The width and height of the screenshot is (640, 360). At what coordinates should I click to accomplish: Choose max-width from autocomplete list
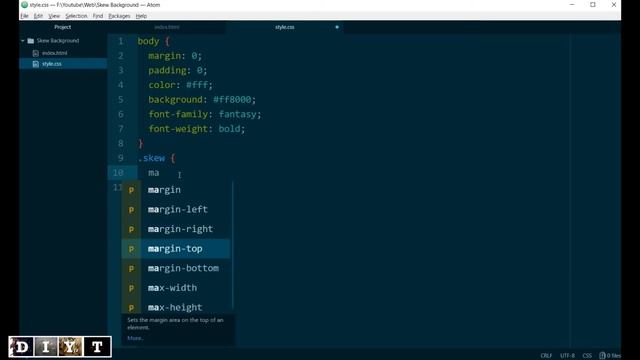pos(176,288)
